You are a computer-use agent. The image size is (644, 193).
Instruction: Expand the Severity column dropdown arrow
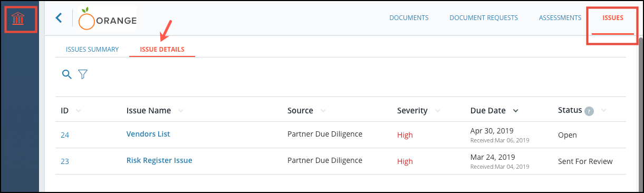[437, 111]
